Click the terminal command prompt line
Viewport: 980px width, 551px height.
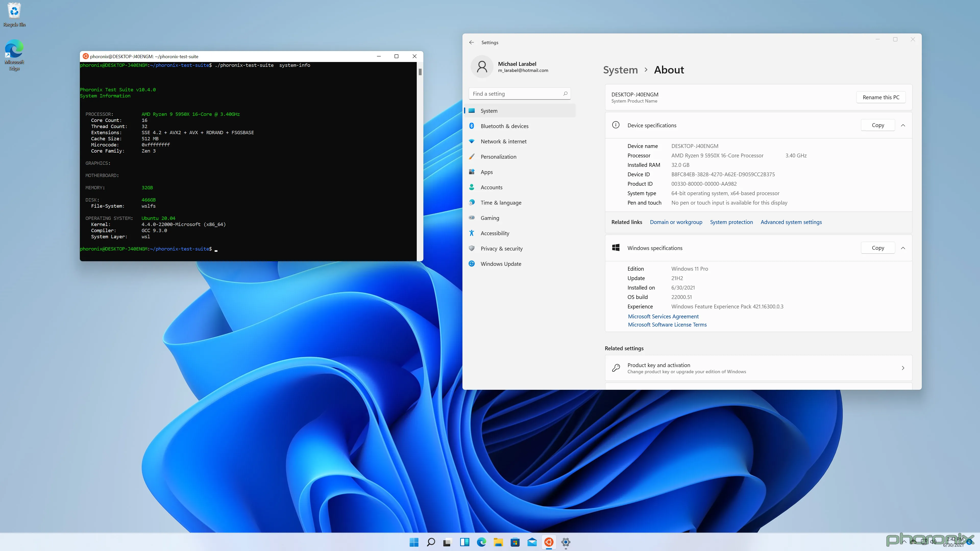tap(148, 249)
